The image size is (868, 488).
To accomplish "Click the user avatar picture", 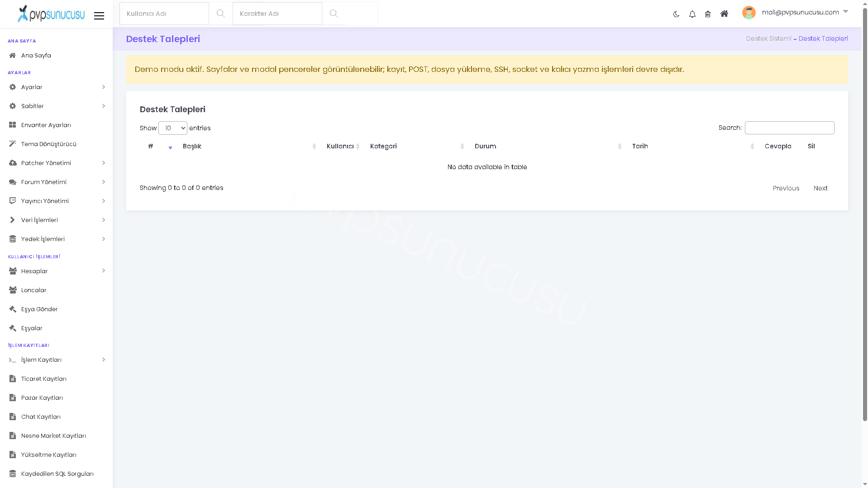I will [749, 13].
